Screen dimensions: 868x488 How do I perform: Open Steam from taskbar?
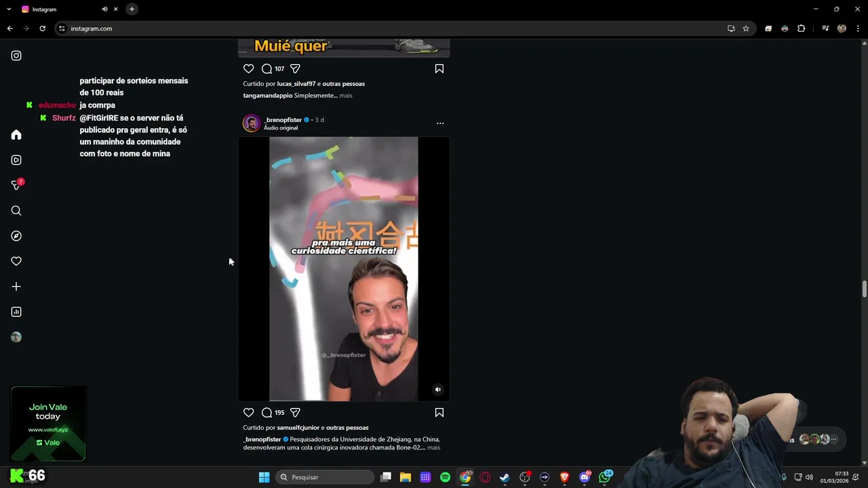click(505, 477)
